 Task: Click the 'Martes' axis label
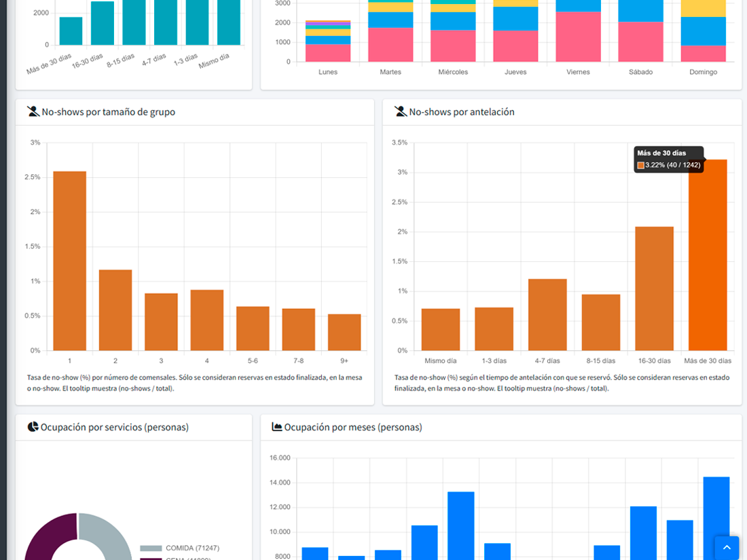[390, 72]
